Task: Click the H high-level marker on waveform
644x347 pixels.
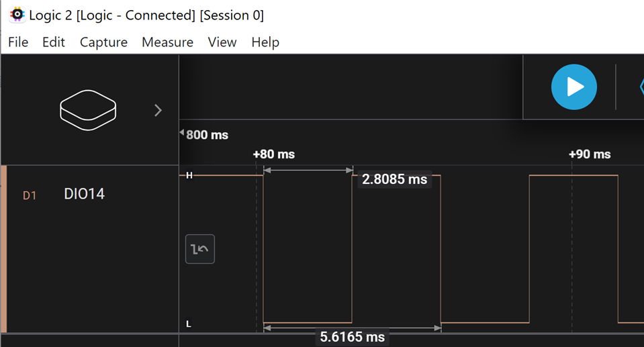Action: tap(189, 175)
